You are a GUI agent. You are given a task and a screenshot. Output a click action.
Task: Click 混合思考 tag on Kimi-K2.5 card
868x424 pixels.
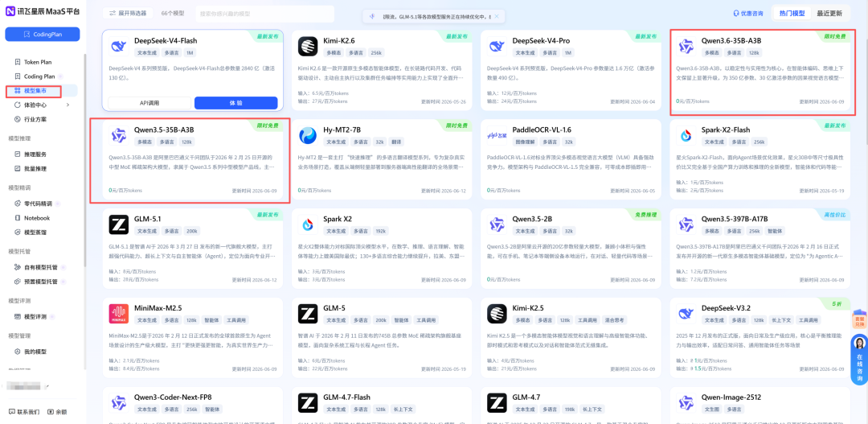click(614, 319)
